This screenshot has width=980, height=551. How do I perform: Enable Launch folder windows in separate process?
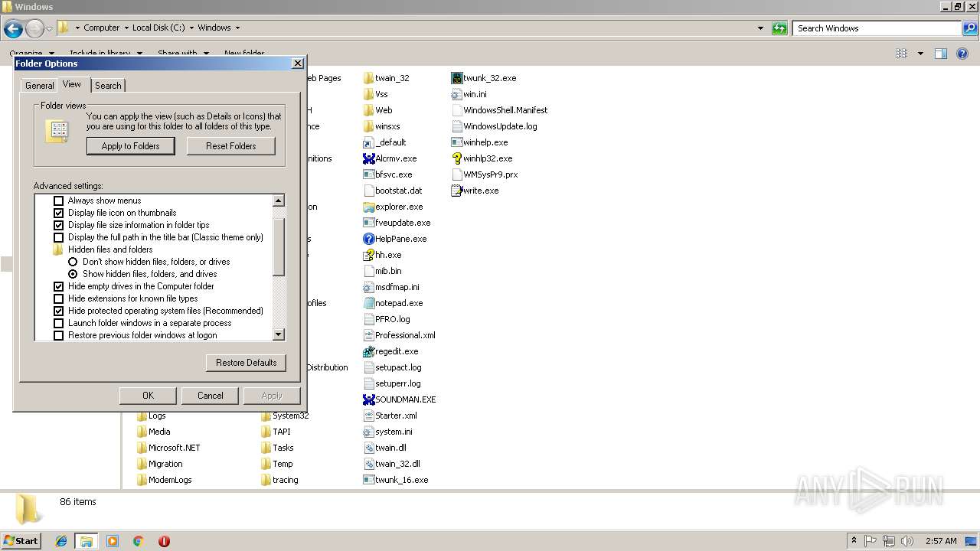(x=58, y=323)
